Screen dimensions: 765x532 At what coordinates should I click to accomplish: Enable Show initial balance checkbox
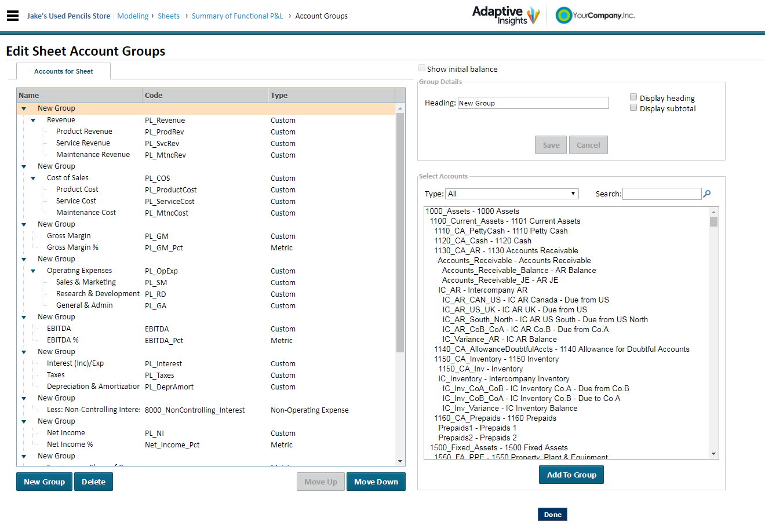(x=422, y=68)
